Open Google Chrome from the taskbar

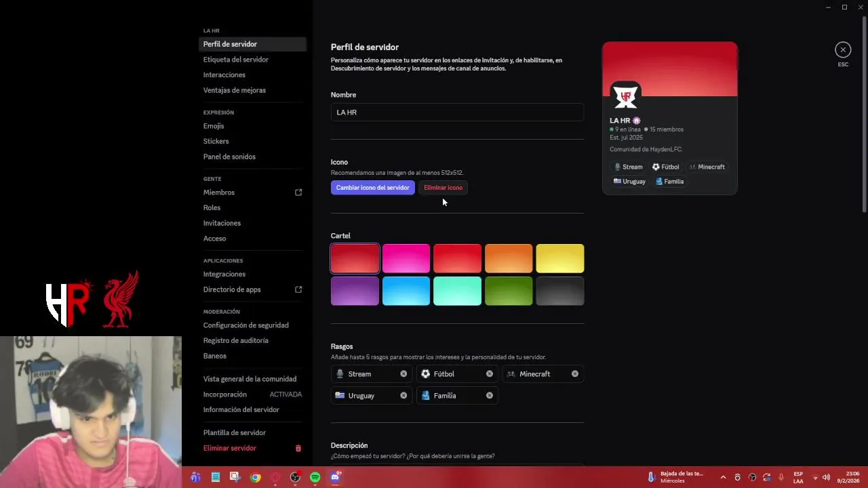(x=255, y=477)
